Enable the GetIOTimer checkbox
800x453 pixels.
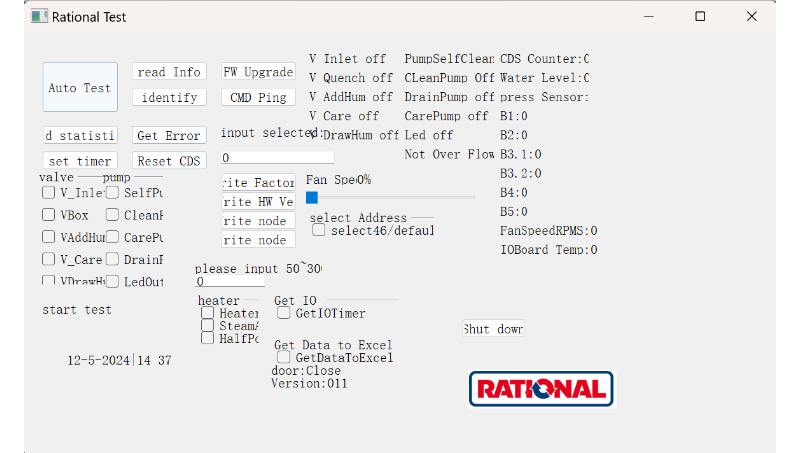click(x=284, y=313)
